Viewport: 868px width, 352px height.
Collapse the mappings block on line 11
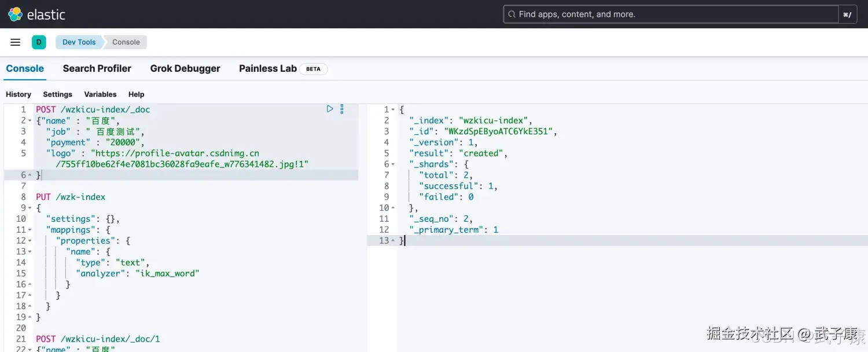coord(30,229)
